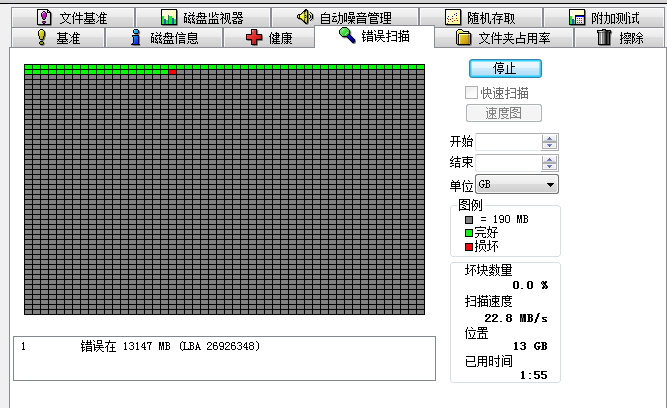The width and height of the screenshot is (667, 408).
Task: Click the light bulb icon for 基准
Action: point(42,38)
